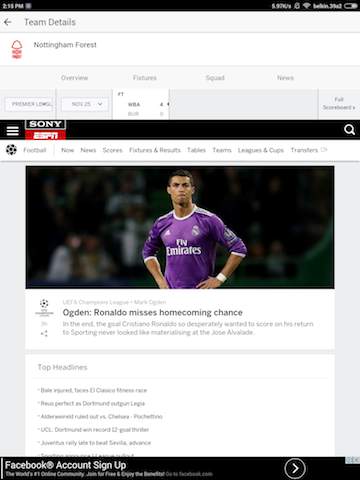The width and height of the screenshot is (360, 480).
Task: Tap the 'Nottingham Forest' team name
Action: pos(65,45)
